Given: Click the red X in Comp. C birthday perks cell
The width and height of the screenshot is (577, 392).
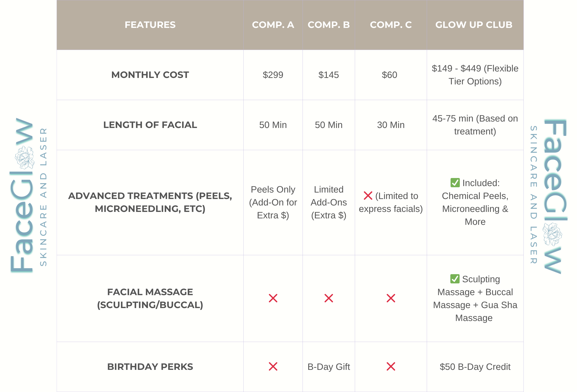Looking at the screenshot, I should tap(391, 366).
